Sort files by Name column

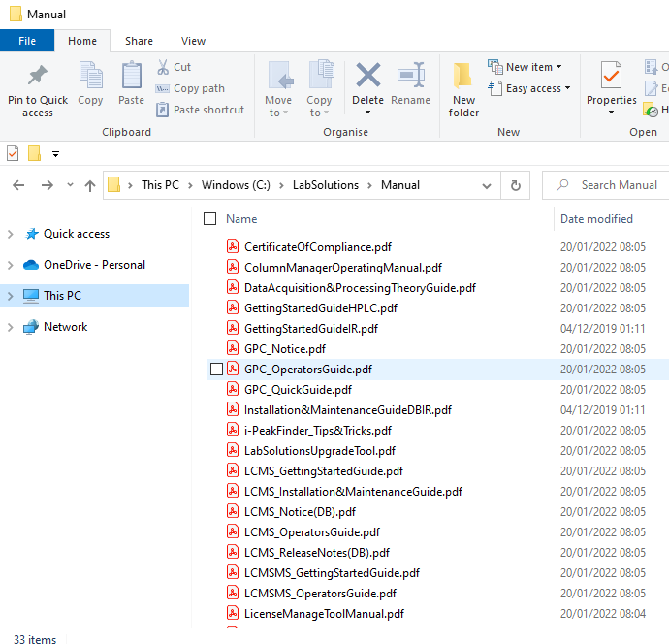(241, 219)
